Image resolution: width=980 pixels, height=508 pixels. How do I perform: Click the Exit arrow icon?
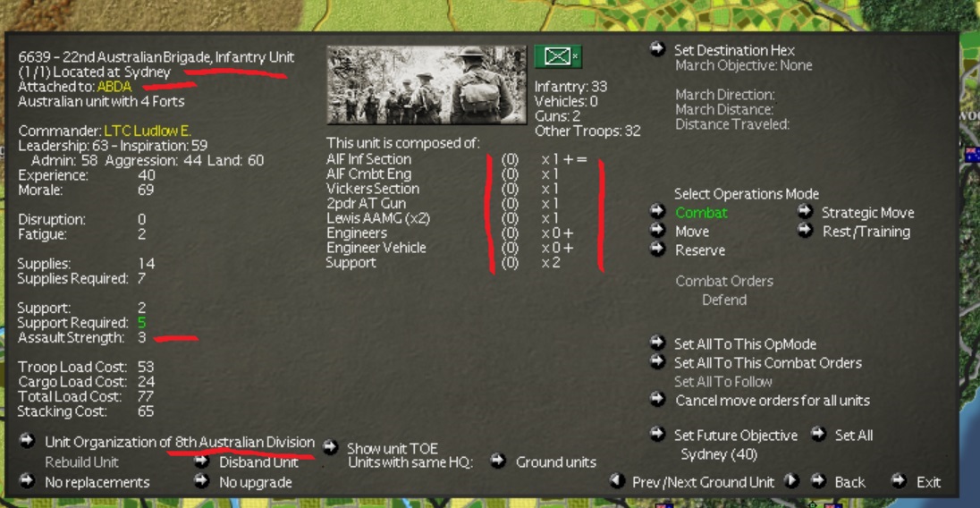coord(899,480)
